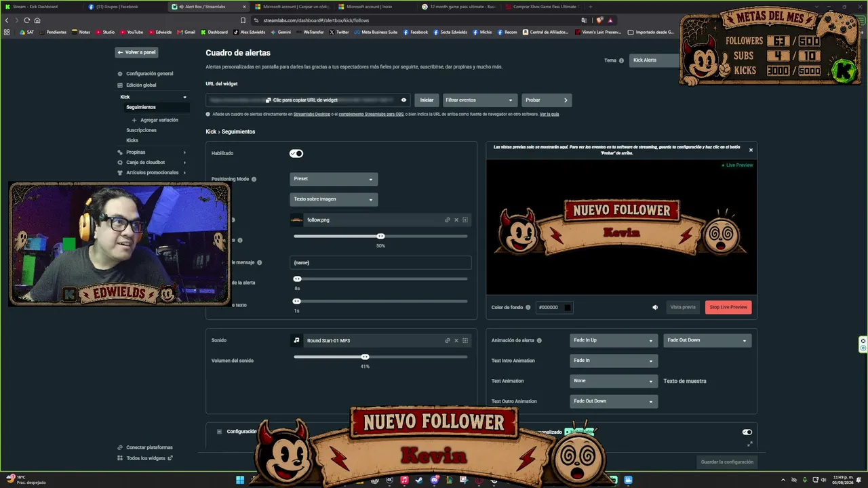Expand the Probar test menu
This screenshot has height=488, width=868.
(x=547, y=100)
